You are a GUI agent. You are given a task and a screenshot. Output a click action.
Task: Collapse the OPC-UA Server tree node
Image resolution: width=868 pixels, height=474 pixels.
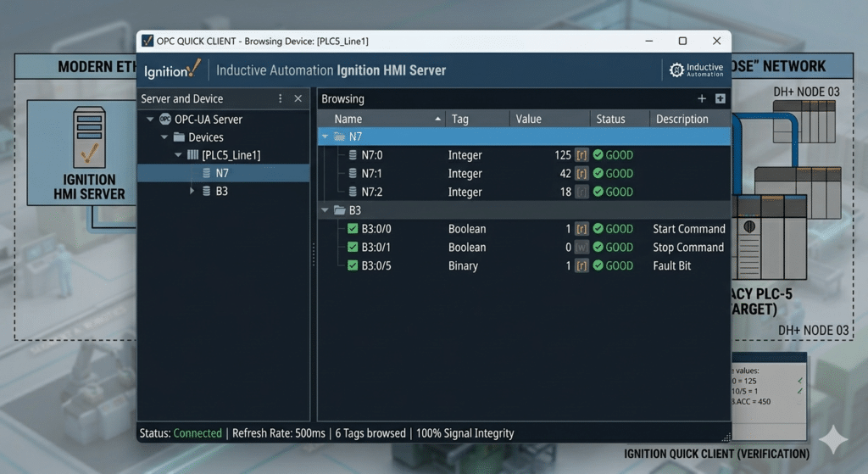[x=150, y=119]
